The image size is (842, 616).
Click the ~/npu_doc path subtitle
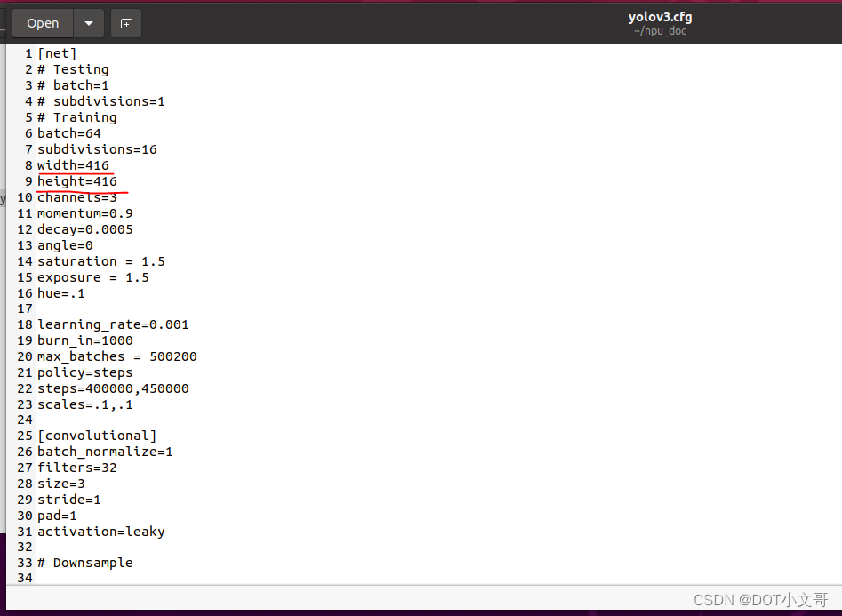coord(660,31)
